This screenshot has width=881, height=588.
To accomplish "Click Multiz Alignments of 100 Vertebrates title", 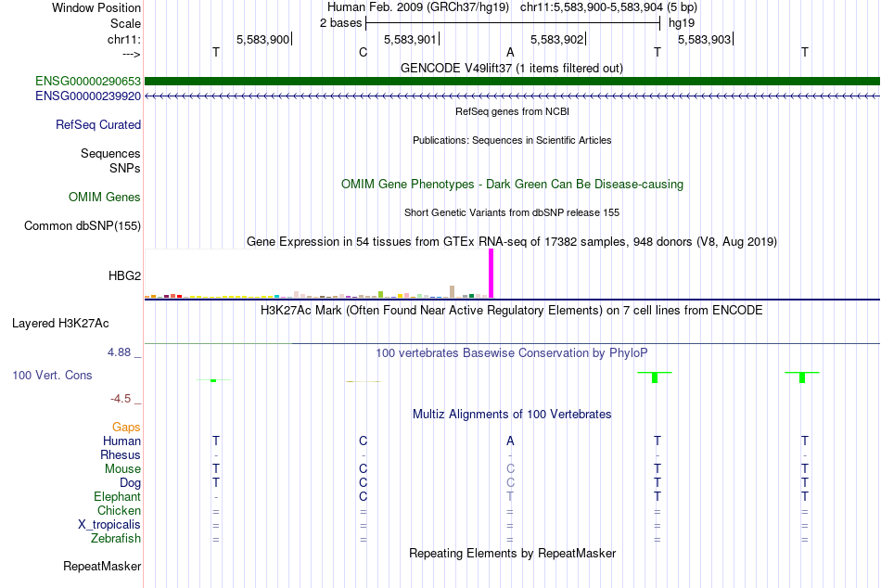I will point(512,415).
